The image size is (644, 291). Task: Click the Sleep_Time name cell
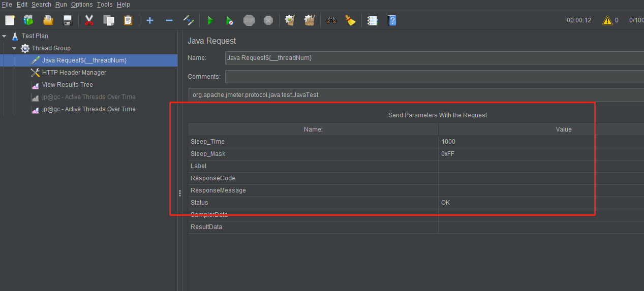tap(313, 142)
